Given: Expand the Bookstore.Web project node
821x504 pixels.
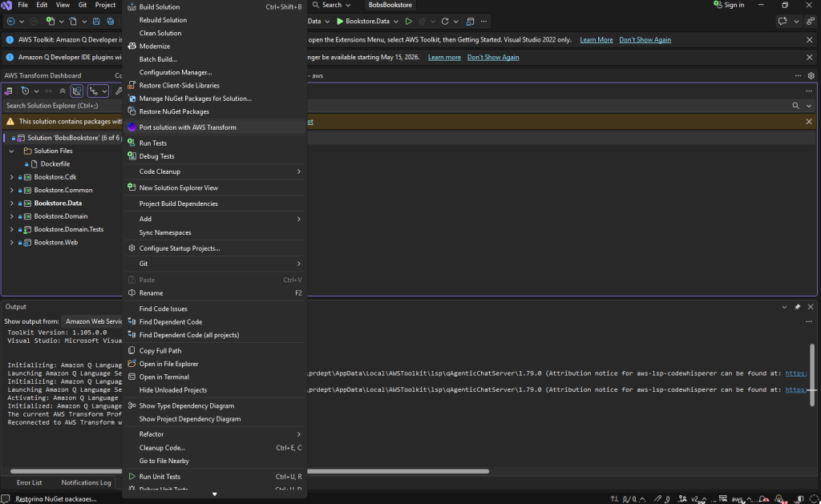Looking at the screenshot, I should click(x=11, y=242).
